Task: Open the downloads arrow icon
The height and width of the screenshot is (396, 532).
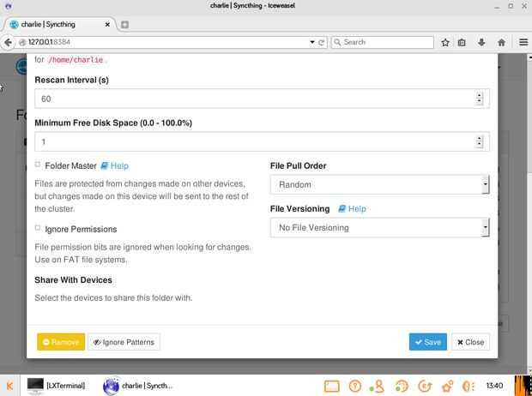Action: [x=481, y=42]
